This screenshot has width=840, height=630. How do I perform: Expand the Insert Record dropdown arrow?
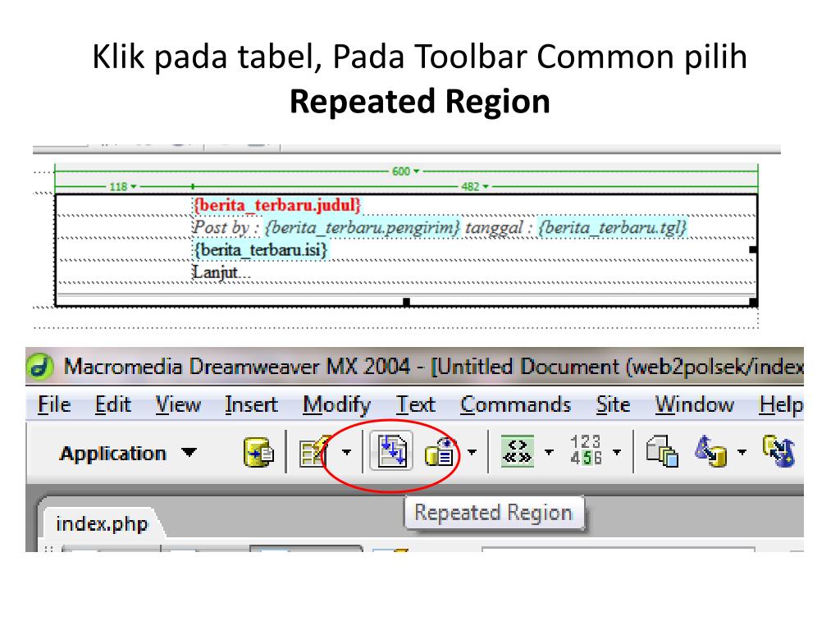[742, 452]
